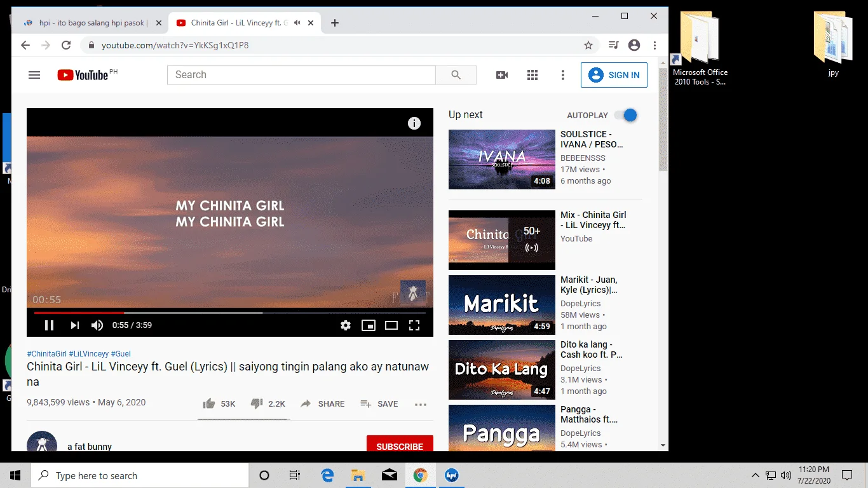The height and width of the screenshot is (488, 868).
Task: Open the #LiLVinceyy hashtag link
Action: (x=88, y=354)
